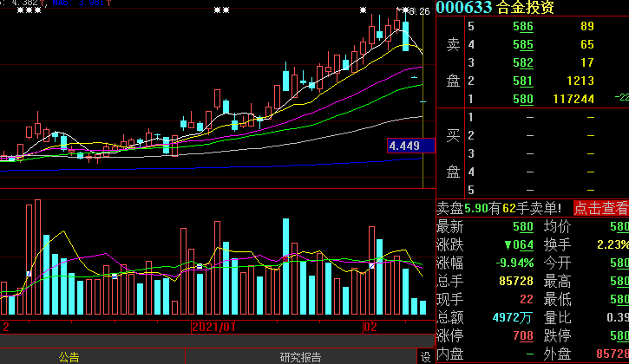Click the 均价 average price label
This screenshot has width=629, height=364.
click(557, 227)
